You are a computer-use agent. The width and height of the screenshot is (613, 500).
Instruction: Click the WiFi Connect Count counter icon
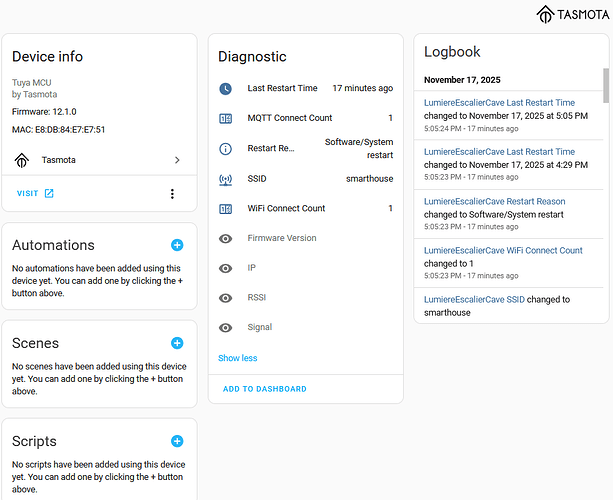tap(226, 209)
